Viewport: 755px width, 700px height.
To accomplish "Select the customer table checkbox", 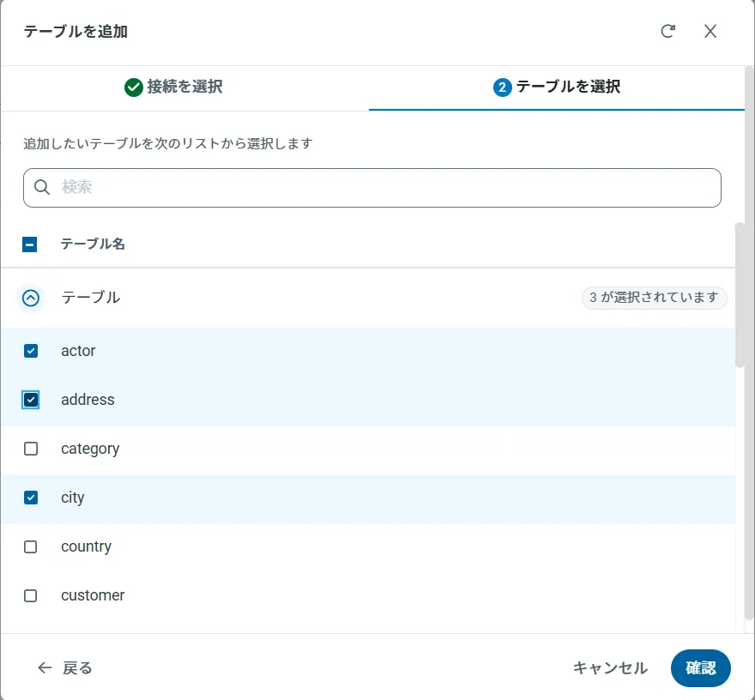I will (x=31, y=595).
